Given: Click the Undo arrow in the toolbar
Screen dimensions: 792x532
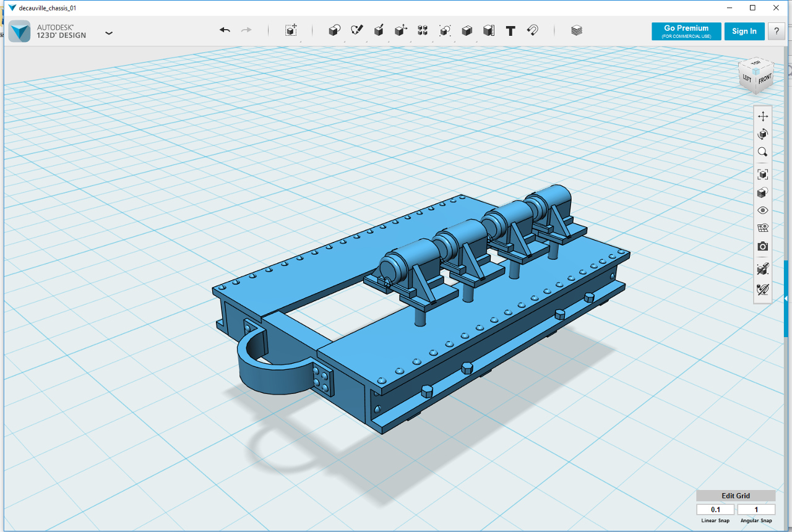Looking at the screenshot, I should pos(225,30).
